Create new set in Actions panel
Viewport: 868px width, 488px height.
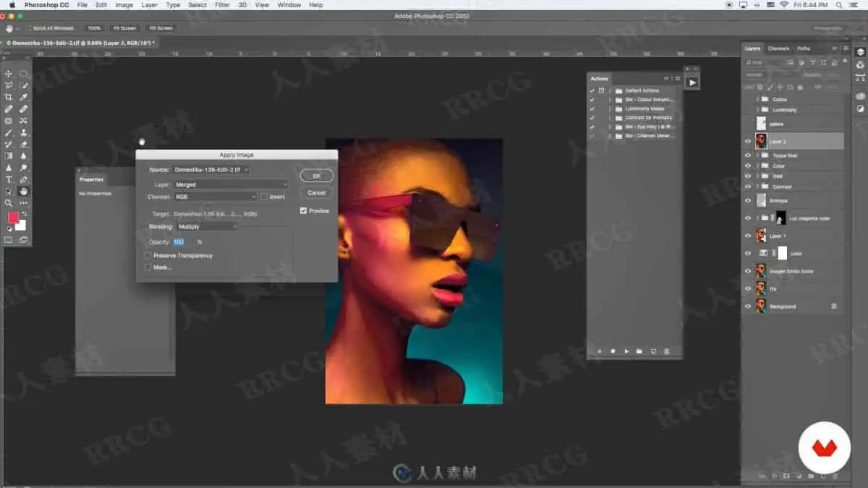[639, 351]
